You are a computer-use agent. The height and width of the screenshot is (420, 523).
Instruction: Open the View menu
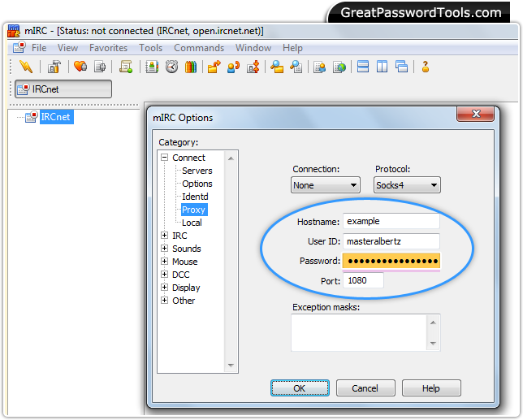[67, 48]
